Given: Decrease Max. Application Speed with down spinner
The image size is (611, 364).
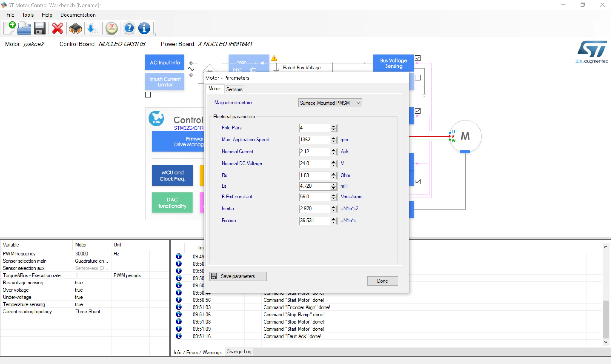Looking at the screenshot, I should 333,142.
